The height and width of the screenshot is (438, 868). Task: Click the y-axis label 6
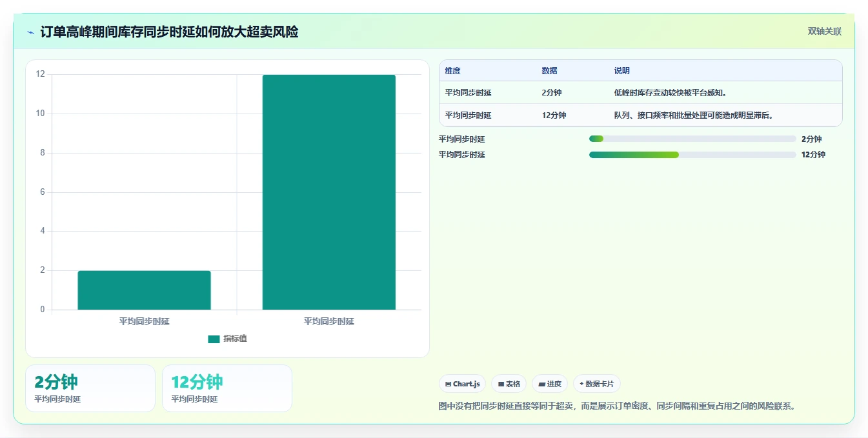tap(43, 192)
